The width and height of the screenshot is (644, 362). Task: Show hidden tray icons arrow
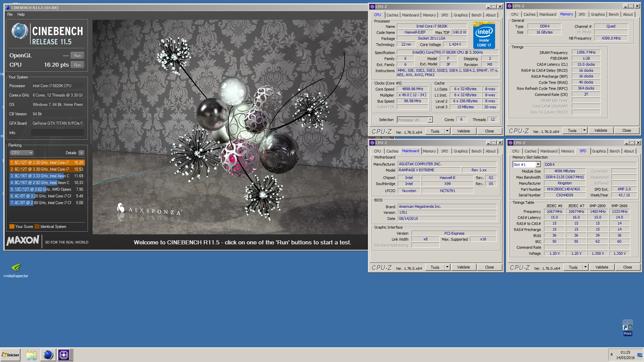click(x=611, y=355)
